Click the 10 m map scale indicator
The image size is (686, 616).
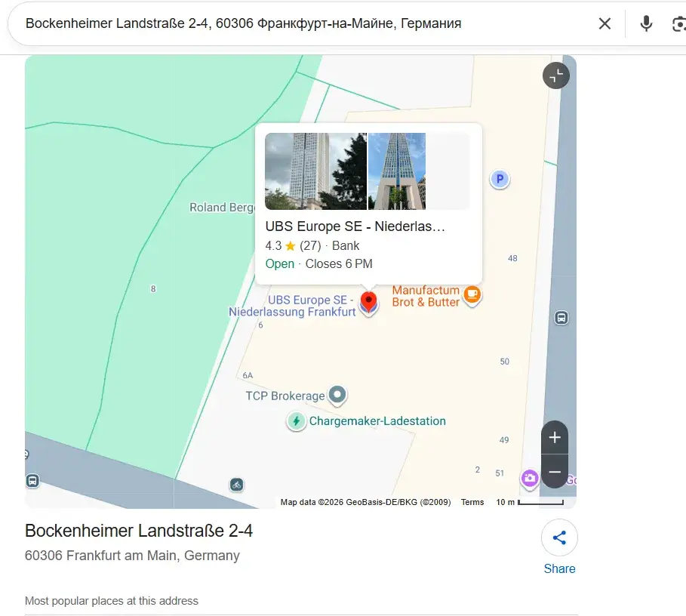tap(530, 502)
